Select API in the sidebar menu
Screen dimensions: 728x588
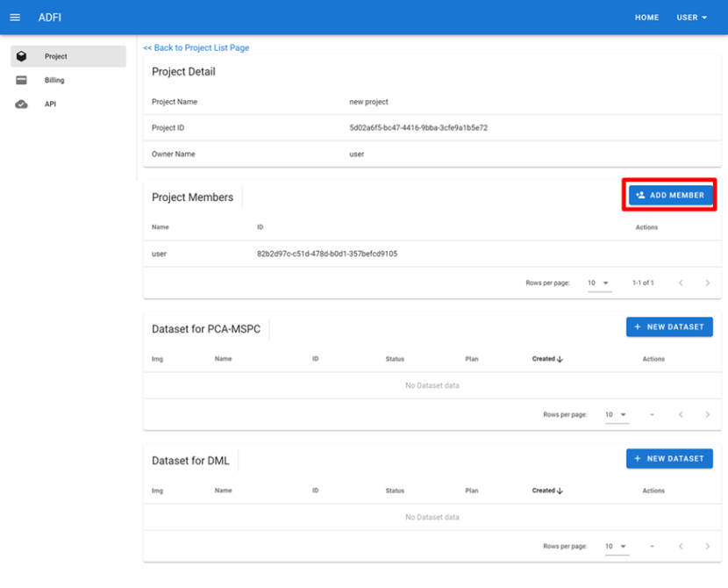pyautogui.click(x=51, y=104)
